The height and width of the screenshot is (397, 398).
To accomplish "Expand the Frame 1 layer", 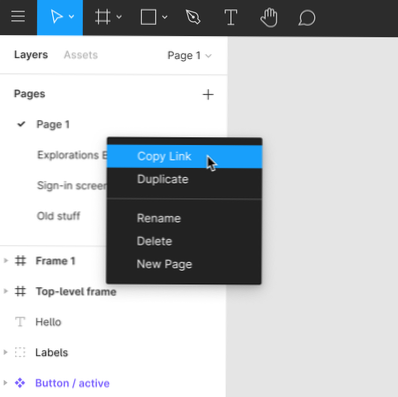I will [5, 261].
